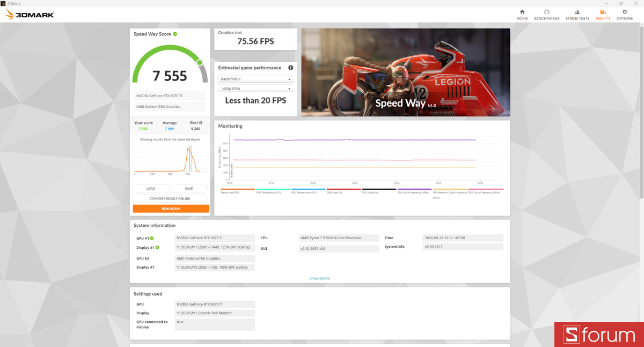Image resolution: width=644 pixels, height=347 pixels.
Task: Click the GPU value under Settings used
Action: (x=215, y=304)
